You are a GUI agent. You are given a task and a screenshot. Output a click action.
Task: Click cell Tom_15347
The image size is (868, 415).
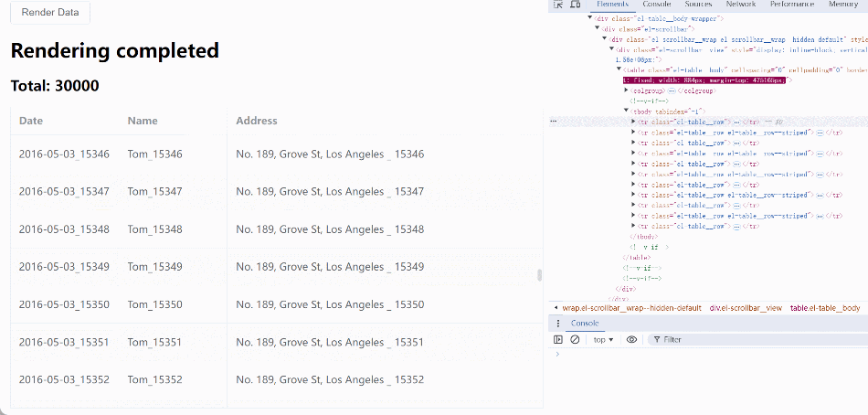[154, 192]
